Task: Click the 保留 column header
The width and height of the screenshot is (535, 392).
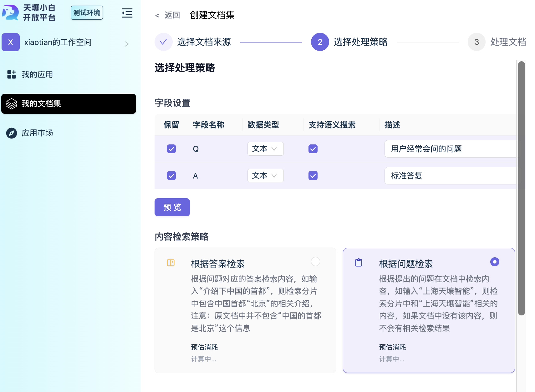Action: 171,125
